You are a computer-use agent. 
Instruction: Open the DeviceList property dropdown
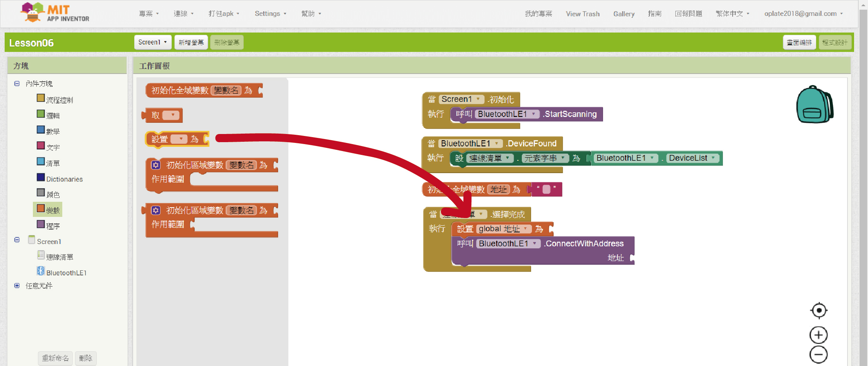click(713, 158)
